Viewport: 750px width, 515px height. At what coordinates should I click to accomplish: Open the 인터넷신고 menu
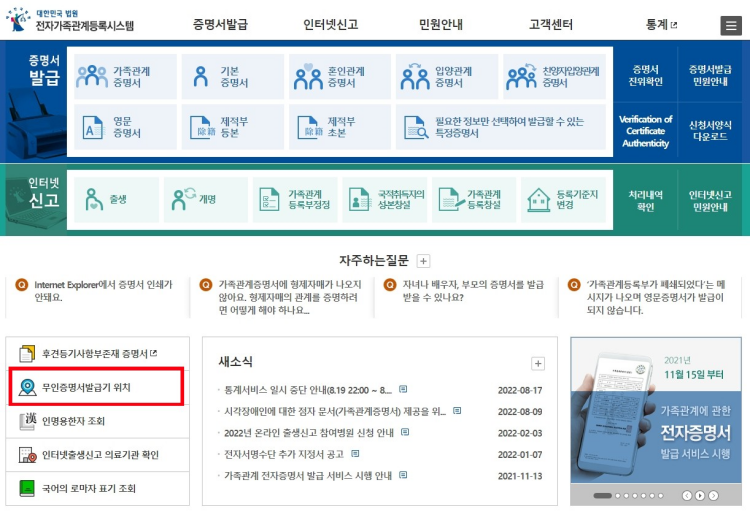tap(331, 24)
